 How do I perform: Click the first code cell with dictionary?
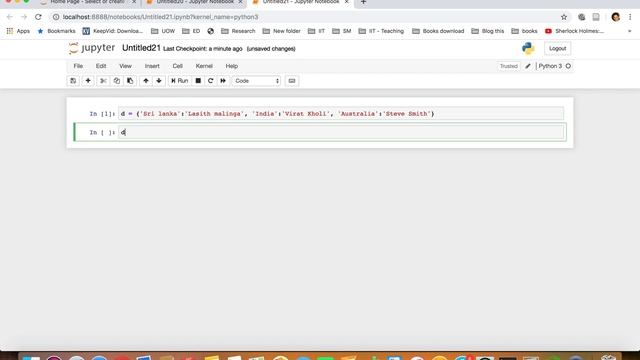coord(341,114)
